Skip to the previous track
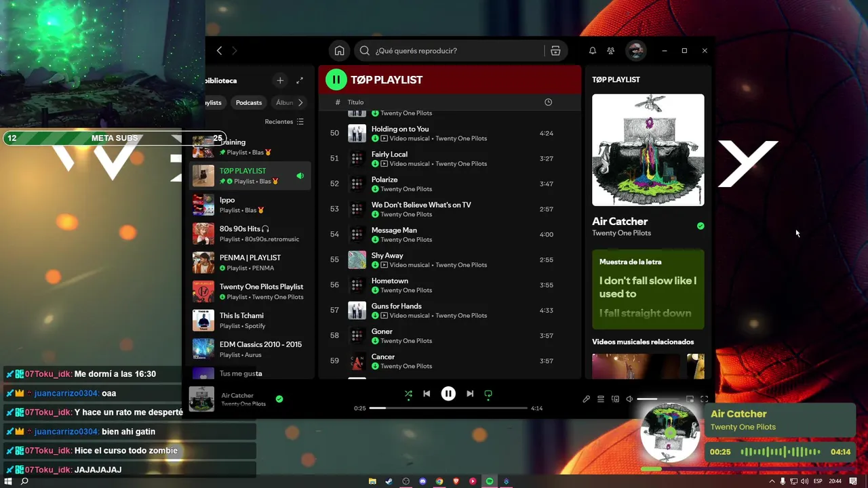Screen dimensions: 868x488 click(x=427, y=394)
